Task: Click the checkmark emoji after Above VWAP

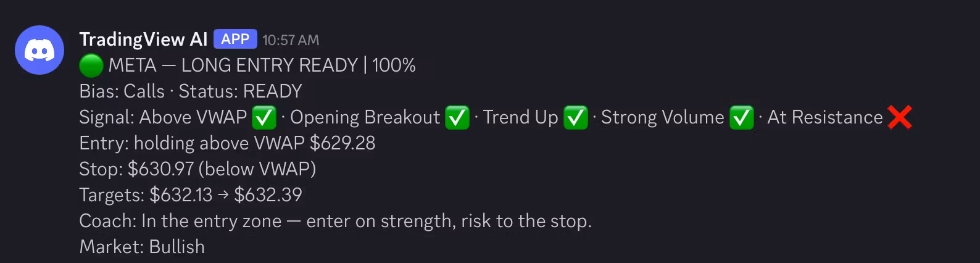Action: (264, 117)
